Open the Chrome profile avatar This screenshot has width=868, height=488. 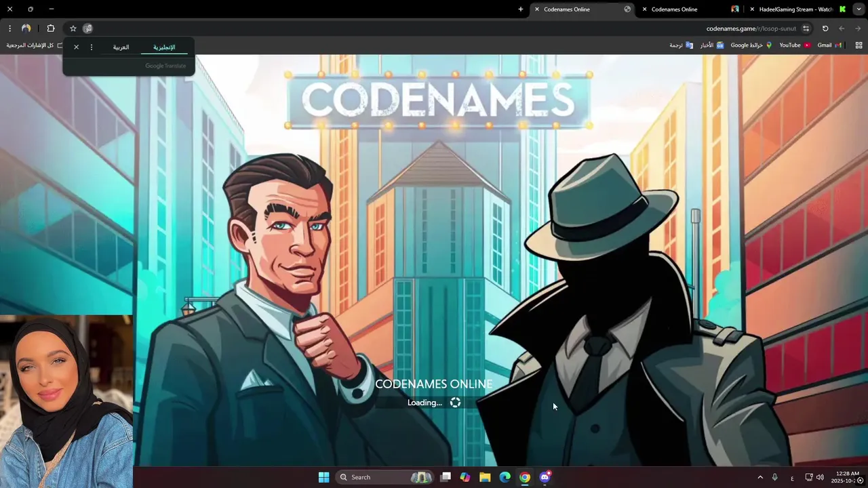point(26,28)
